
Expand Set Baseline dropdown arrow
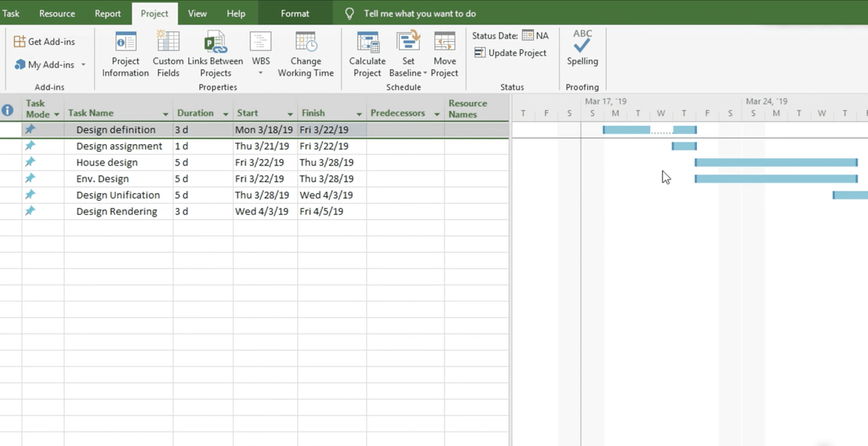[x=425, y=73]
